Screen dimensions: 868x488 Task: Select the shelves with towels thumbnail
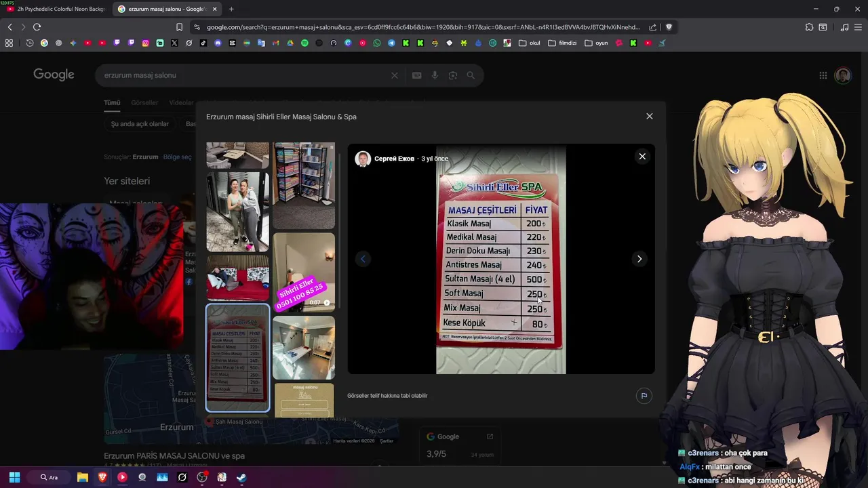coord(304,186)
